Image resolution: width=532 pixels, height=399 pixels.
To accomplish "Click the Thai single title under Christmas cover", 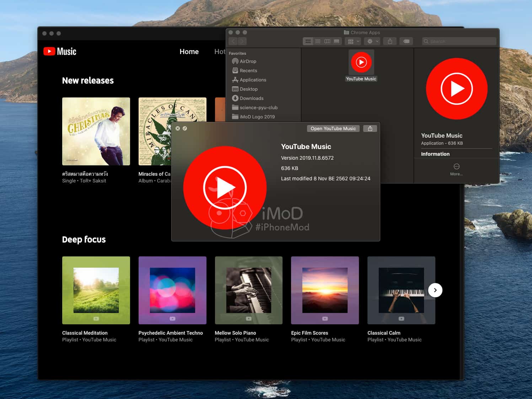I will (x=85, y=174).
